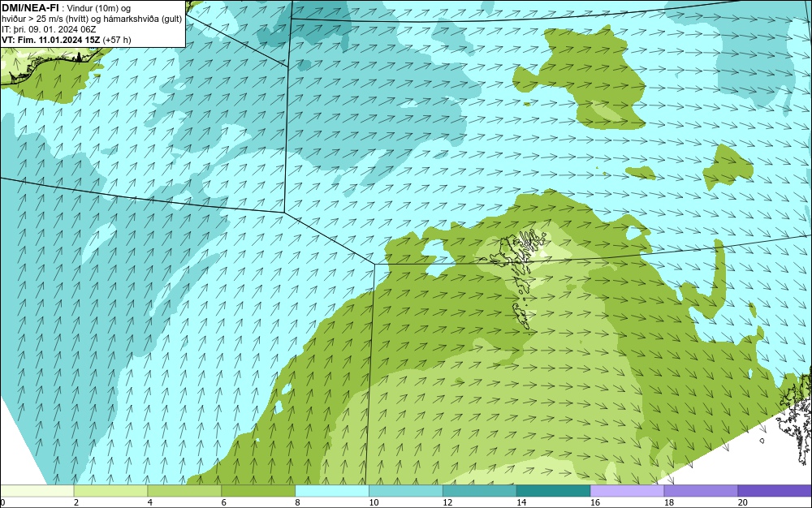Screen dimensions: 812x508
Task: Click the "Vindur (10m) og" label
Action: click(99, 8)
